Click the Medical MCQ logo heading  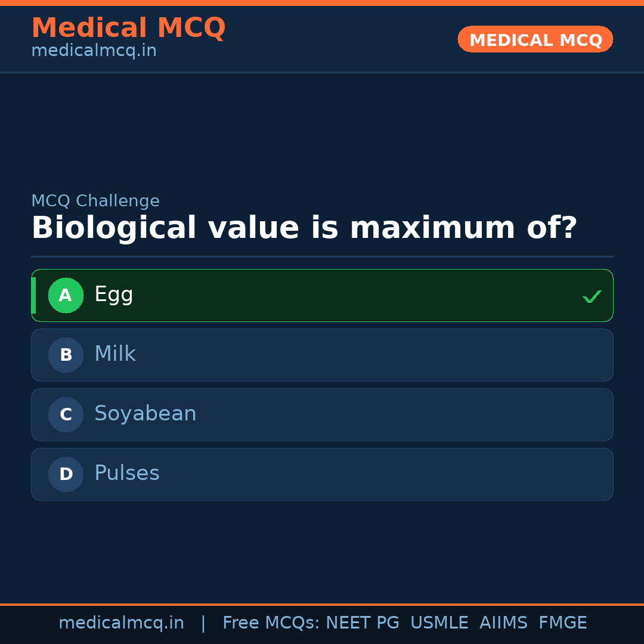point(128,28)
